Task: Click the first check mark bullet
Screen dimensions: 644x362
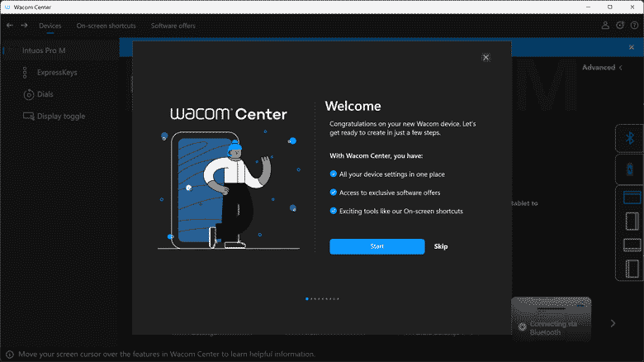Action: 333,174
